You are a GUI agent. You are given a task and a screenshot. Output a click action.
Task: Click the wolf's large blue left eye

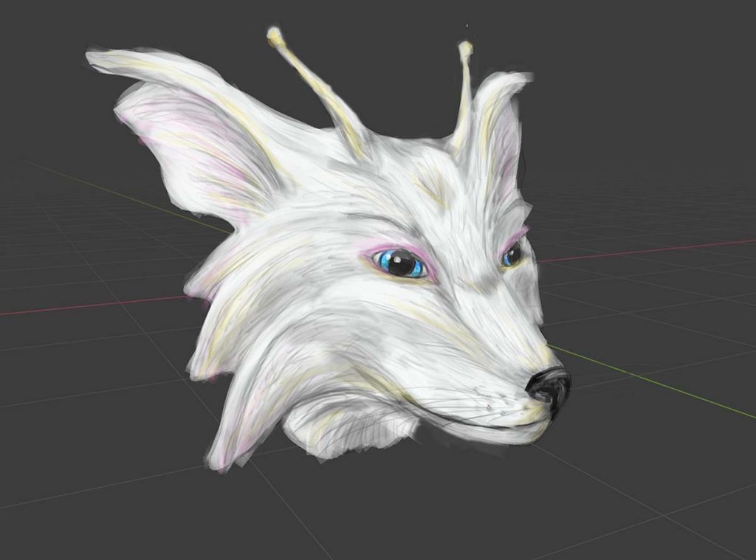(401, 263)
